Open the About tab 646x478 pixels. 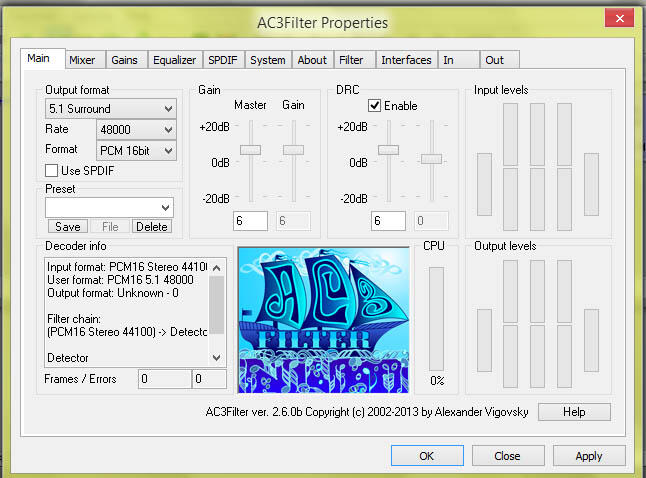313,60
